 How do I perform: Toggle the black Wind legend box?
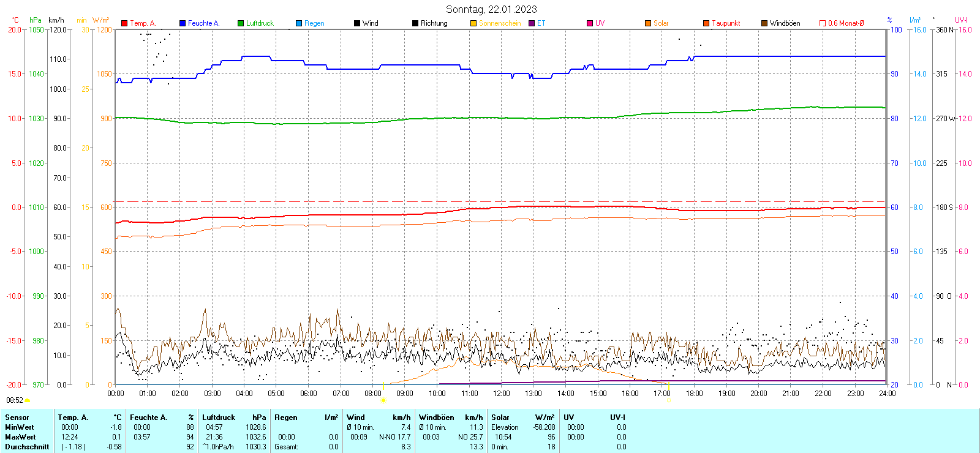coord(357,23)
